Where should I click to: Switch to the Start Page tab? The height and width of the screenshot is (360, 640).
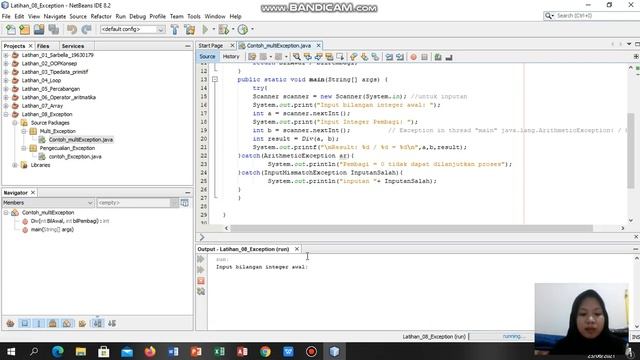[211, 46]
